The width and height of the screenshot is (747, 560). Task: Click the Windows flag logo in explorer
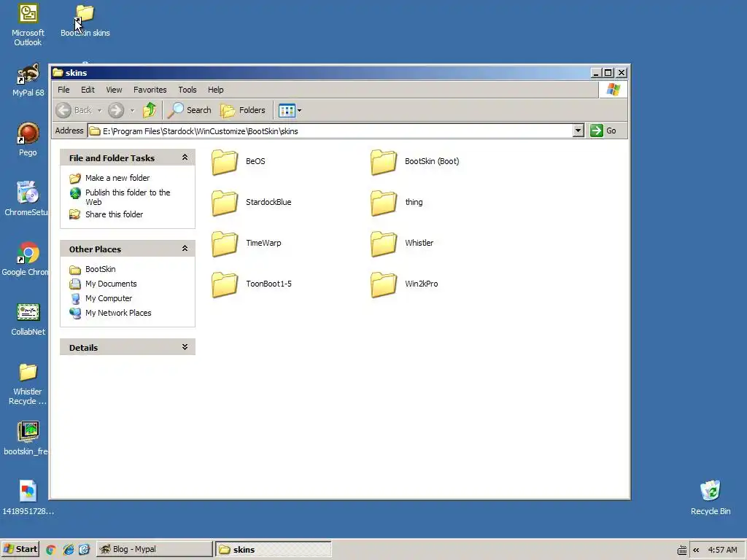click(613, 90)
